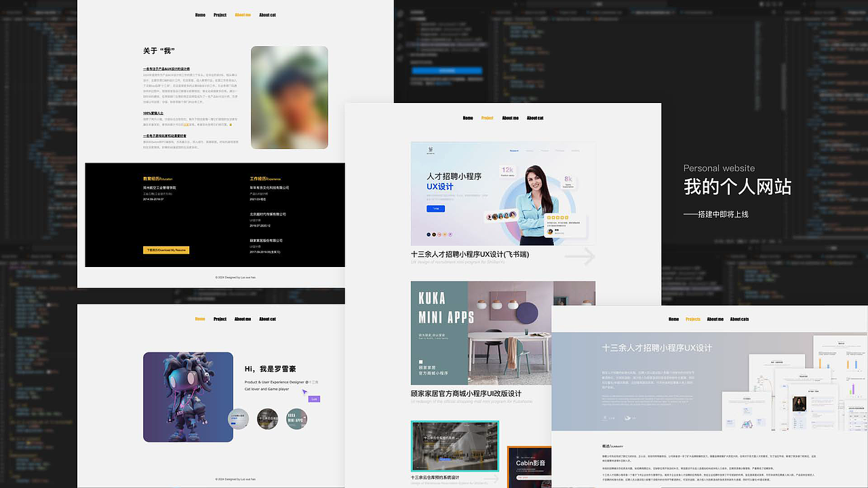The image size is (868, 488).
Task: Open the orange-bordered Cabin影音 project thumbnail
Action: pyautogui.click(x=529, y=466)
